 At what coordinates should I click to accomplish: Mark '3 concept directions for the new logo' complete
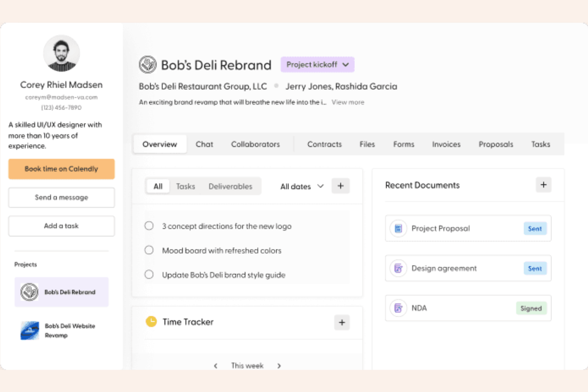149,226
